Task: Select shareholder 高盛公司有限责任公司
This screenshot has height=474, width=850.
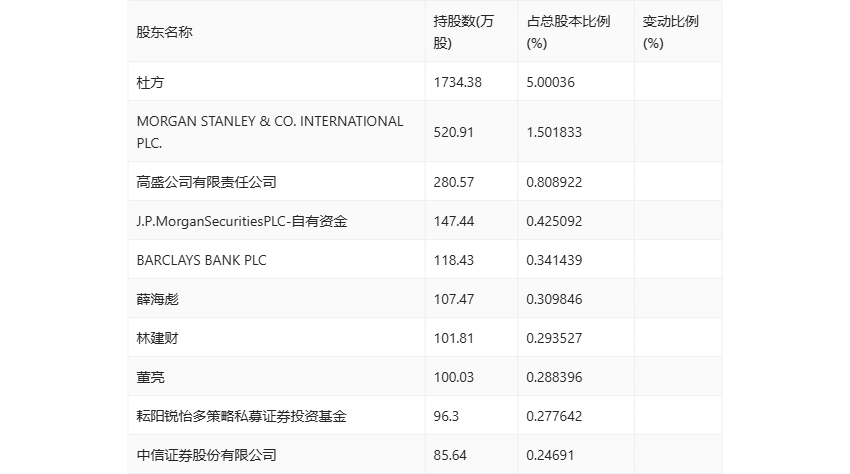Action: pyautogui.click(x=207, y=182)
